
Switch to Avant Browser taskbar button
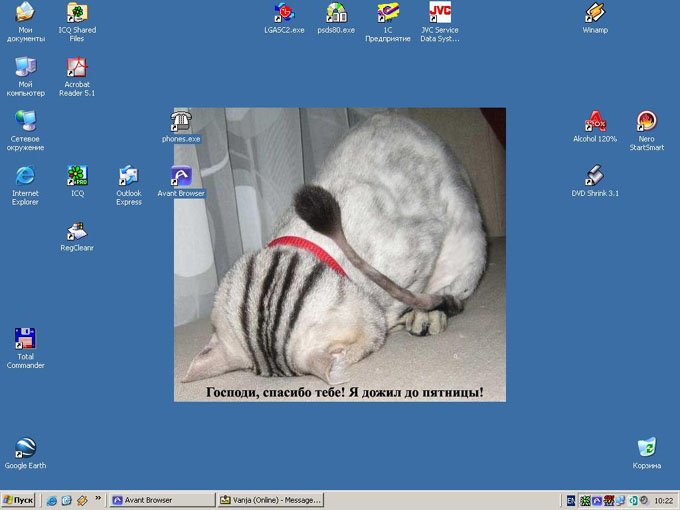coord(161,500)
